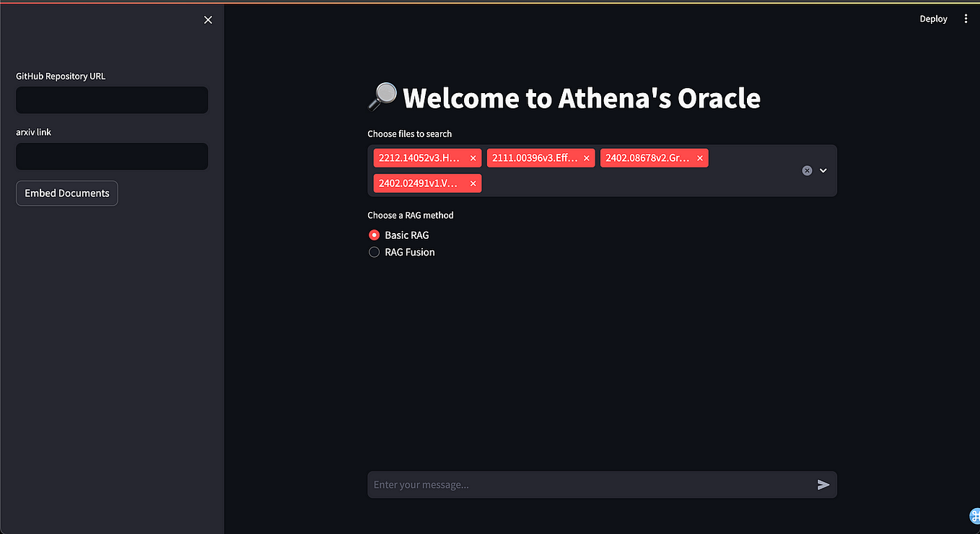
Task: Focus the arxiv link input field
Action: coord(112,157)
